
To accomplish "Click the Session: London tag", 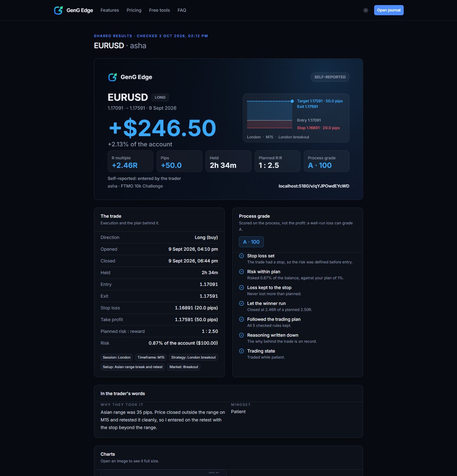I will (x=117, y=357).
